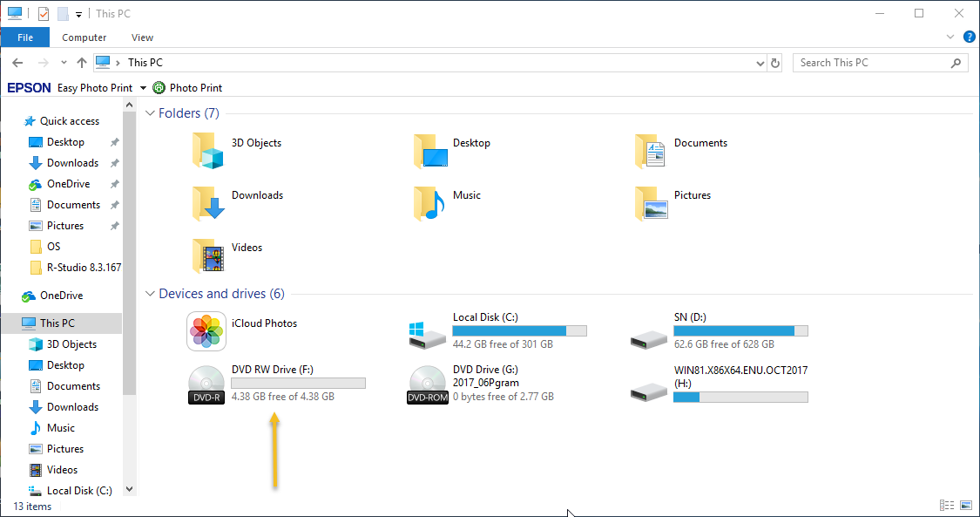Expand the ribbon with the chevron
980x517 pixels.
950,37
